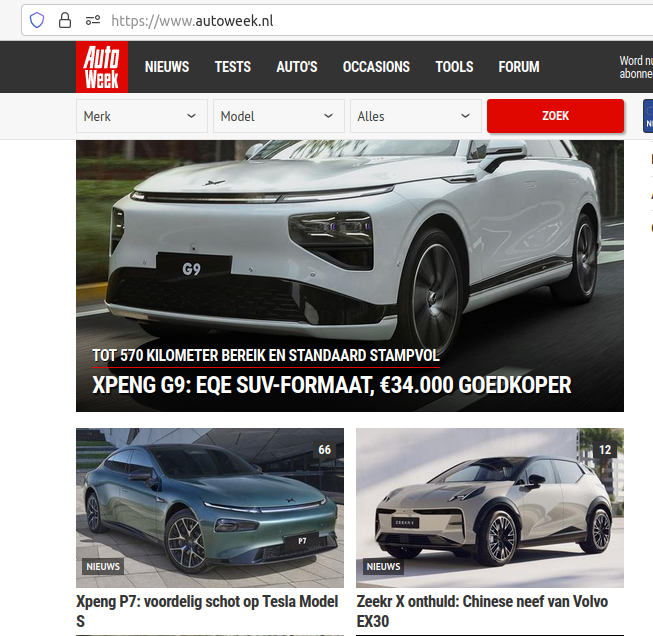Click the NIEUWS tag on Zeekr X card
The image size is (653, 636).
pyautogui.click(x=383, y=566)
